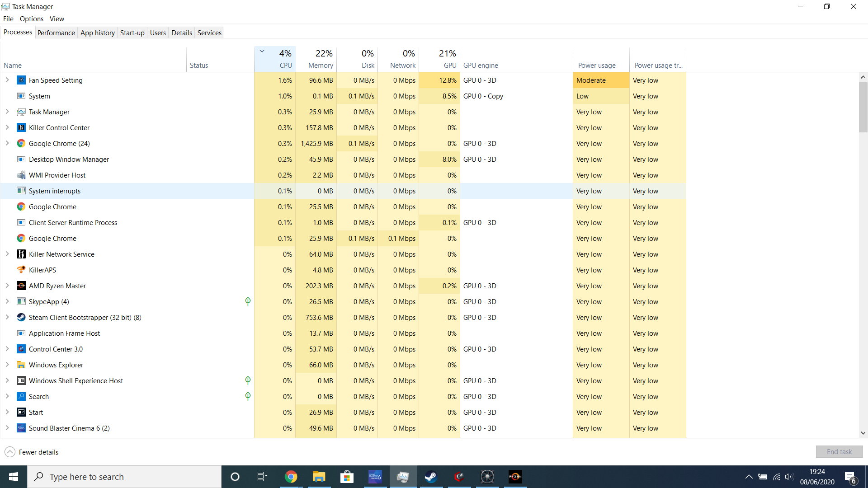Screen dimensions: 868x488
Task: Expand the Steam Client Bootstrapper group
Action: (x=7, y=317)
